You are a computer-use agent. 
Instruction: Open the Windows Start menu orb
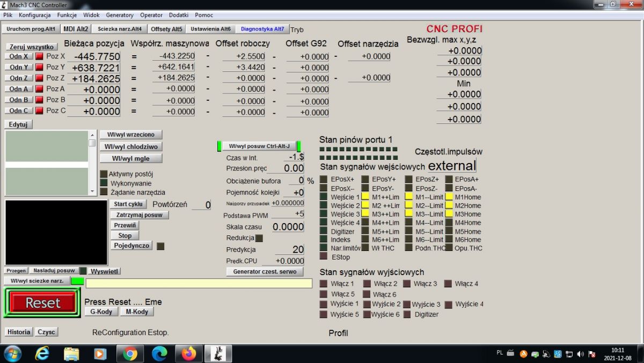tap(12, 354)
